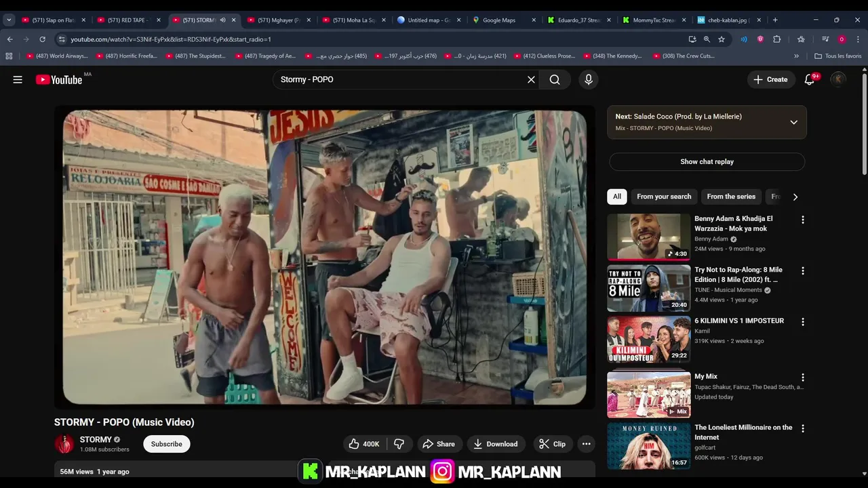868x488 pixels.
Task: Open Chrome extensions puzzle icon
Action: pyautogui.click(x=777, y=39)
